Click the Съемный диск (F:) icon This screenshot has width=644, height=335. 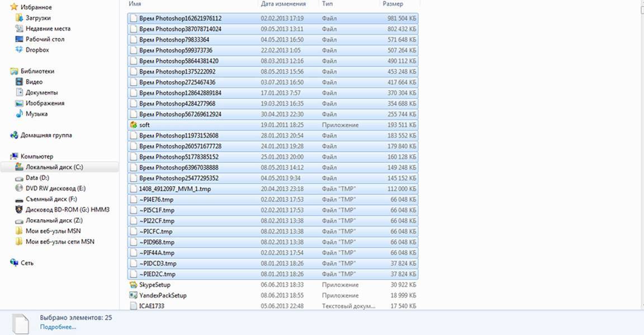(x=19, y=199)
